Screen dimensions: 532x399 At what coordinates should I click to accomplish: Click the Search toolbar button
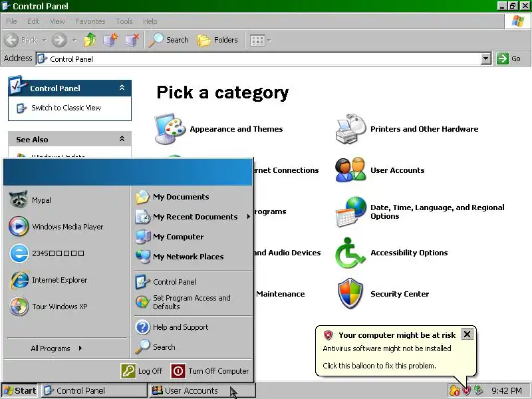(169, 40)
